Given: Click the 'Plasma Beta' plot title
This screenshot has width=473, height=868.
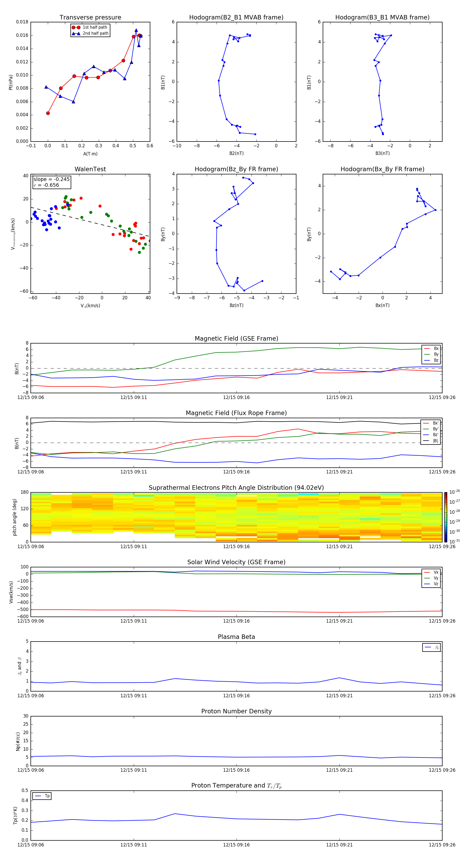Looking at the screenshot, I should [236, 637].
